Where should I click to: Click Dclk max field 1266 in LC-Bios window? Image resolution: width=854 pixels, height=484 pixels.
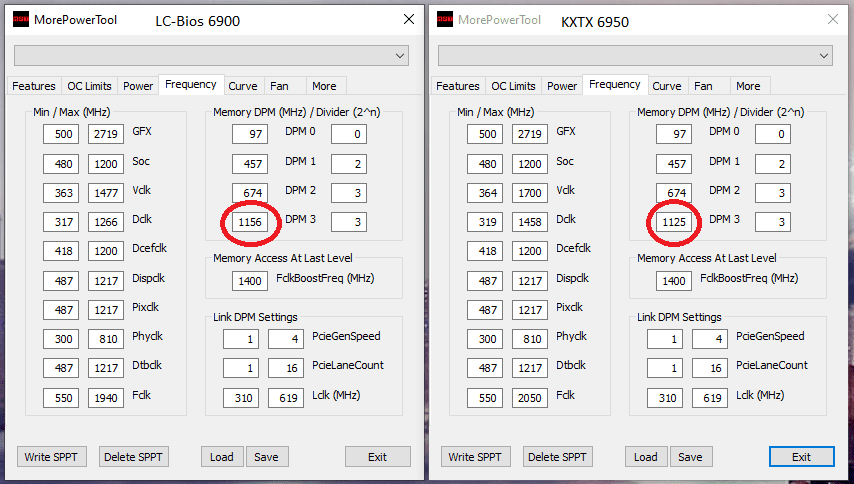click(106, 222)
